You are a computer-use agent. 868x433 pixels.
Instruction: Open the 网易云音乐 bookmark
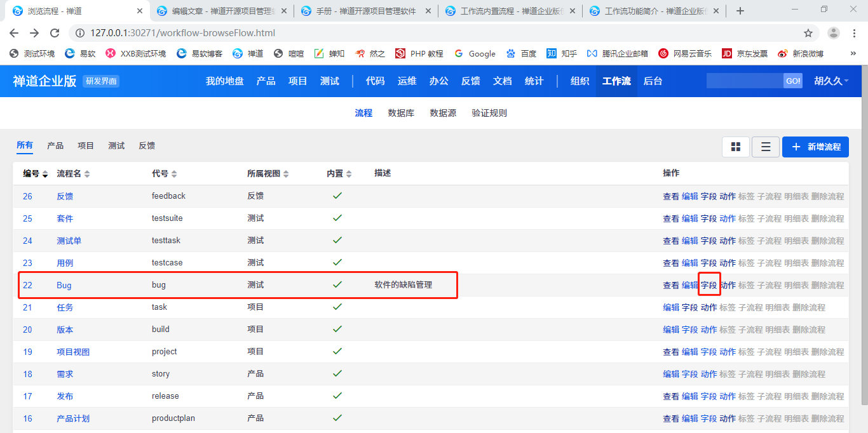click(685, 53)
